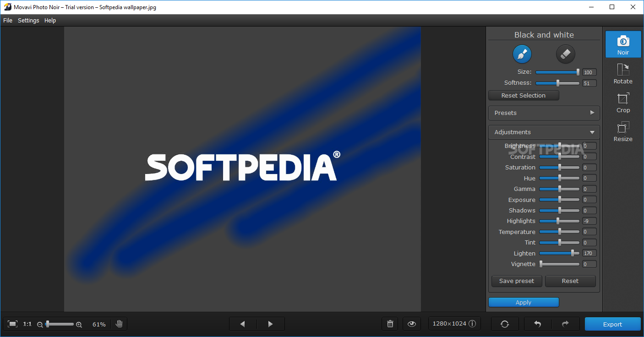The width and height of the screenshot is (644, 337).
Task: Go to the next image
Action: (x=271, y=324)
